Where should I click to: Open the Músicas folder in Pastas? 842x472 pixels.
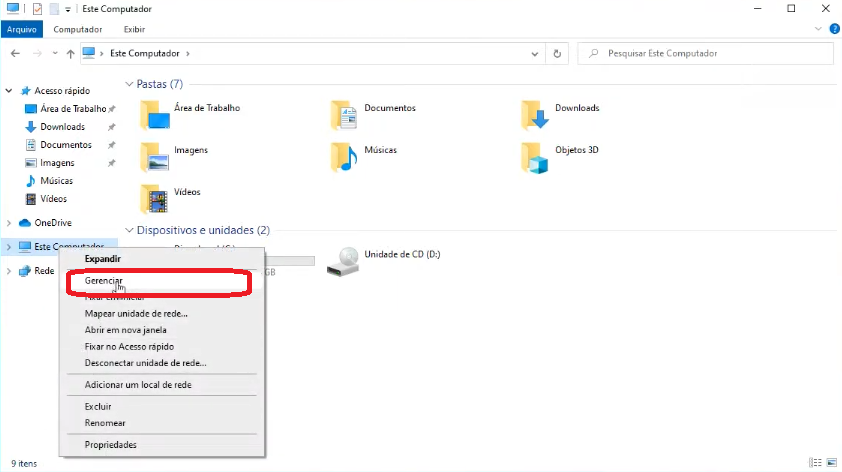tap(344, 157)
